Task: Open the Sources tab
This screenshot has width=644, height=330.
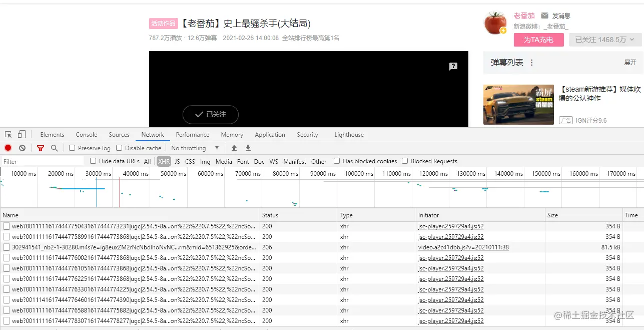Action: 119,135
